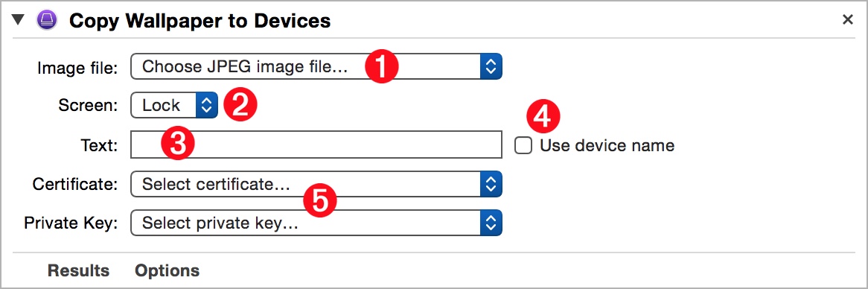Open the Screen Lock popup menu
The image size is (868, 289).
tap(173, 105)
